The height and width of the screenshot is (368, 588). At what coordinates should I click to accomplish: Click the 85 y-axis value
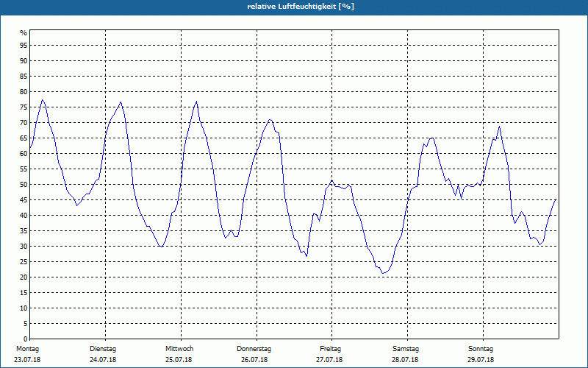coord(24,77)
